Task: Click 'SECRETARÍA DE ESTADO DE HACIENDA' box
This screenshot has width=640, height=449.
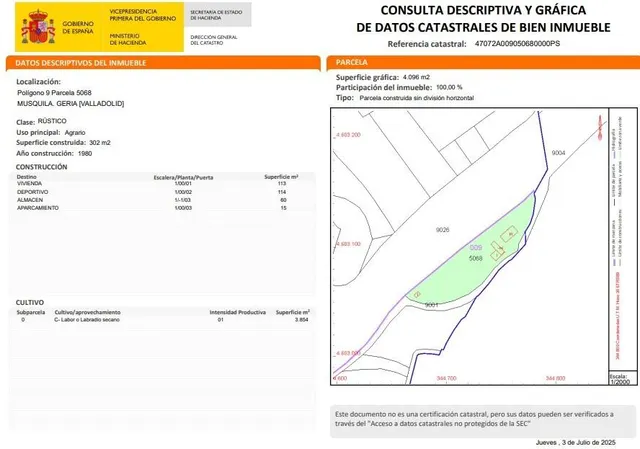Action: click(x=218, y=15)
